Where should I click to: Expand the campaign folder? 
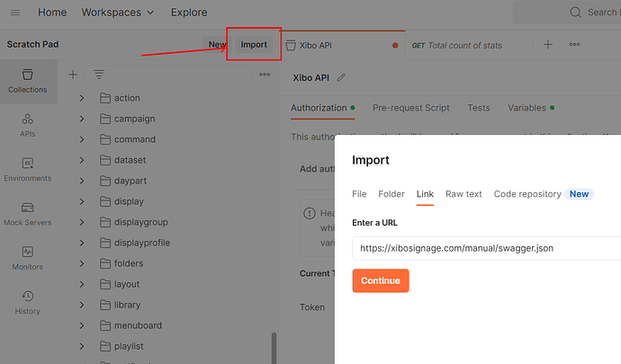(x=82, y=119)
